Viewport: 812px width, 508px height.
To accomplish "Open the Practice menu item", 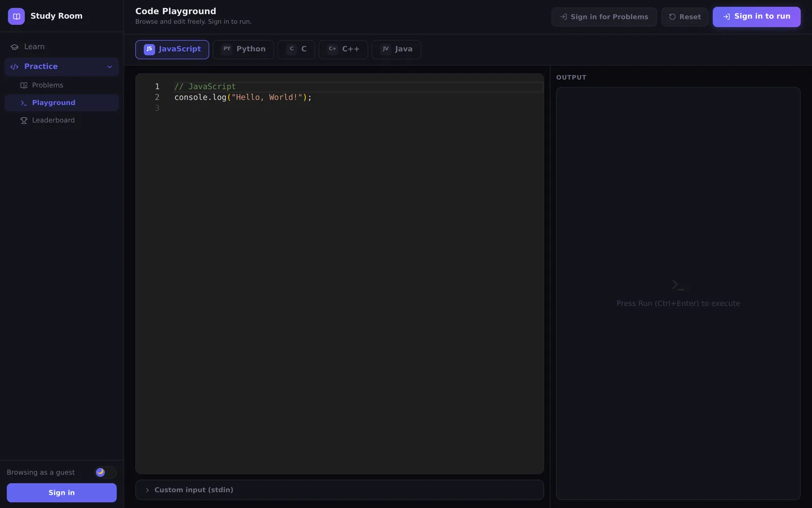I will pos(61,67).
